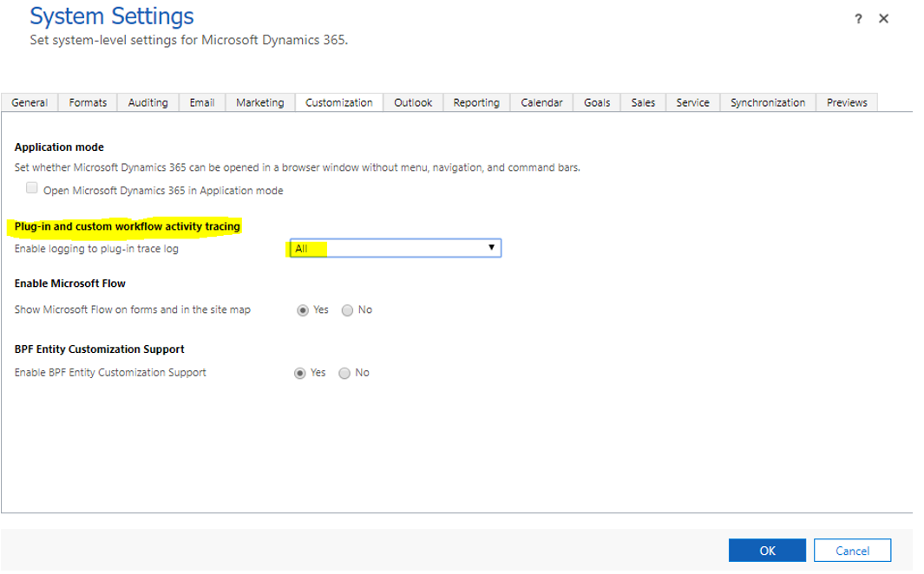Screen dimensions: 924x574
Task: Select the Customization tab
Action: click(339, 102)
